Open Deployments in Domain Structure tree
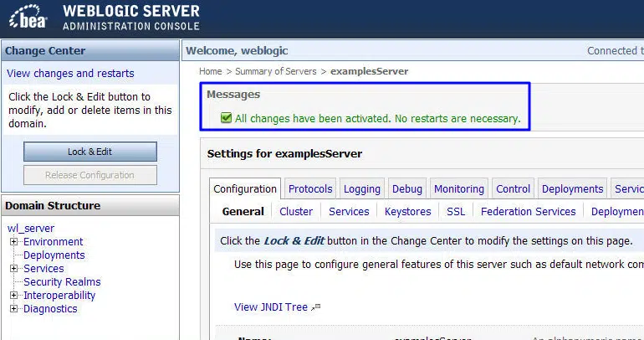The width and height of the screenshot is (644, 340). pos(54,255)
